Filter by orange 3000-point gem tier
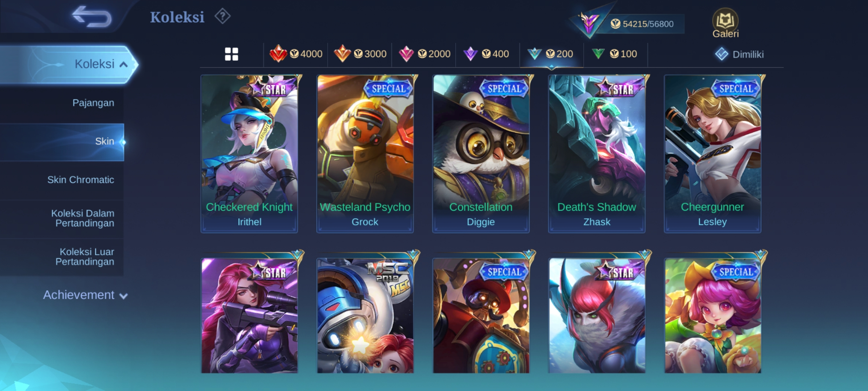Image resolution: width=868 pixels, height=391 pixels. pos(360,54)
